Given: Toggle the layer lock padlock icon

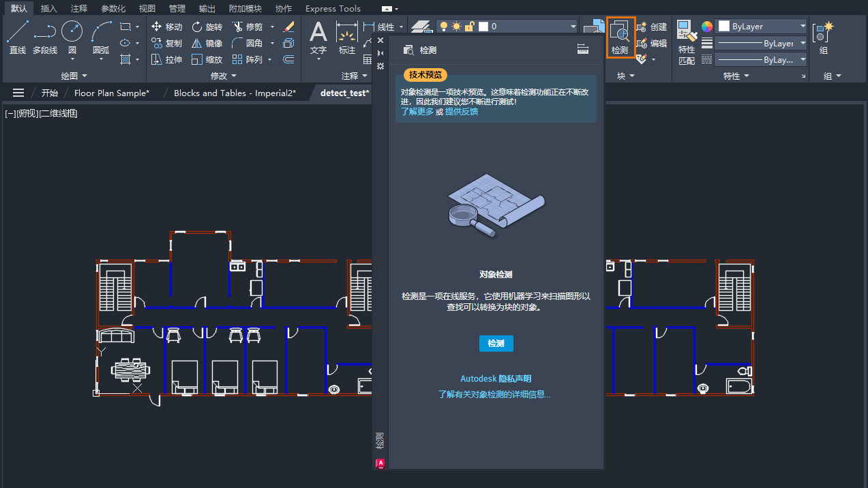Looking at the screenshot, I should tap(470, 27).
